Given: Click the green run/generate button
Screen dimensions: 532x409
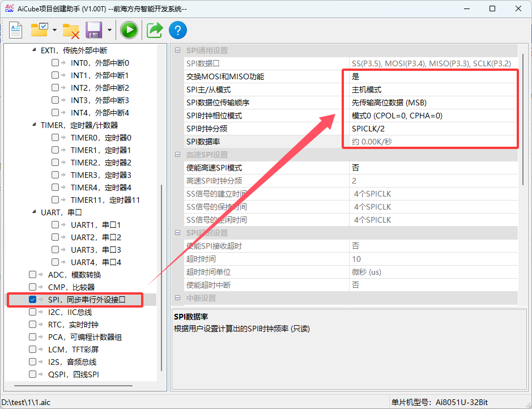Looking at the screenshot, I should [129, 30].
